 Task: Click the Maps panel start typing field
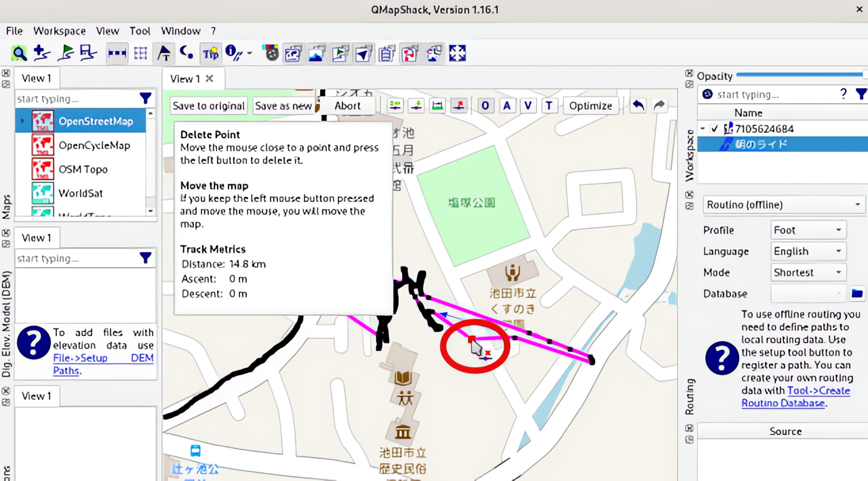(x=77, y=99)
